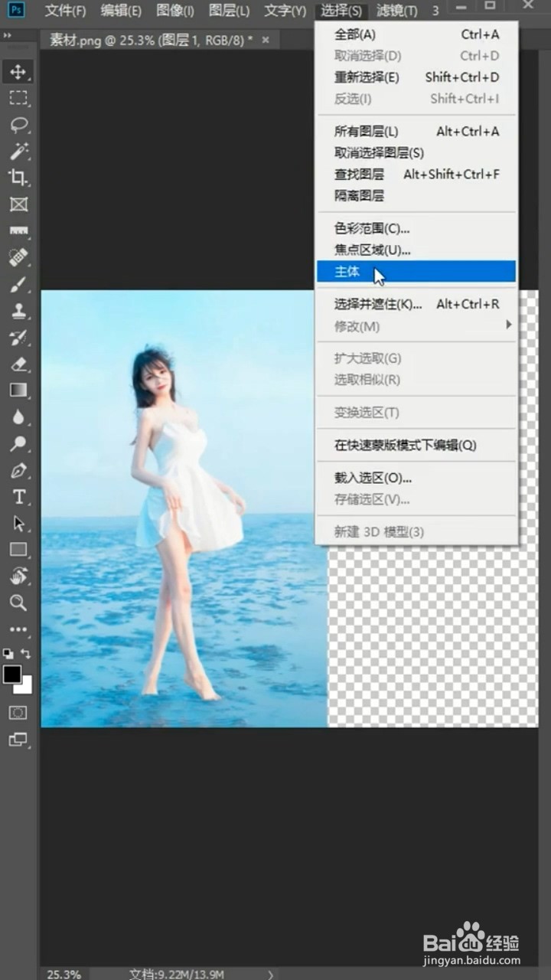Open 选择并遮住(K)... workspace
This screenshot has height=980, width=551.
click(417, 304)
